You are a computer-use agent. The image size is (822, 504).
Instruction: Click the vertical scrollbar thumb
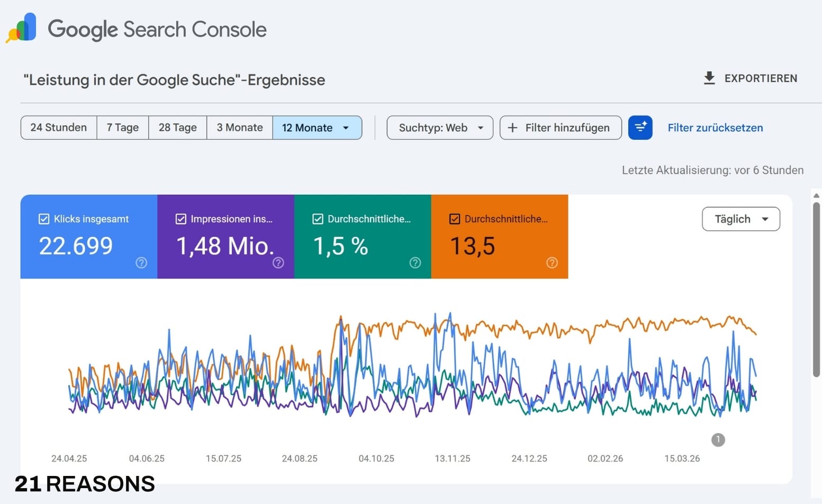coord(816,289)
